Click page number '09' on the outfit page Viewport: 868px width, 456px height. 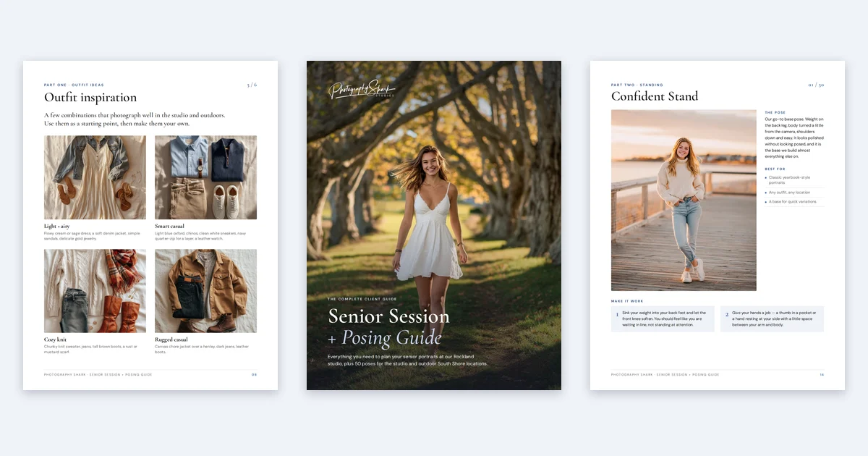[254, 374]
